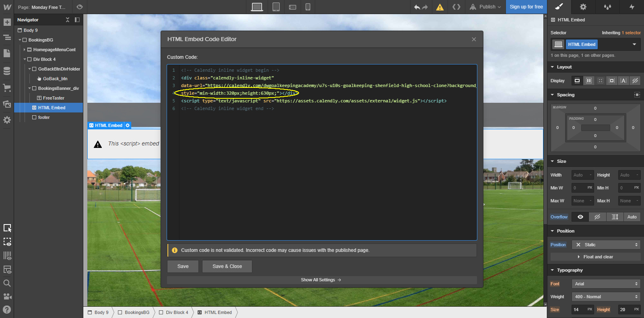Viewport: 644px width, 318px height.
Task: Open HTML Embed settings gear on canvas label
Action: [128, 125]
